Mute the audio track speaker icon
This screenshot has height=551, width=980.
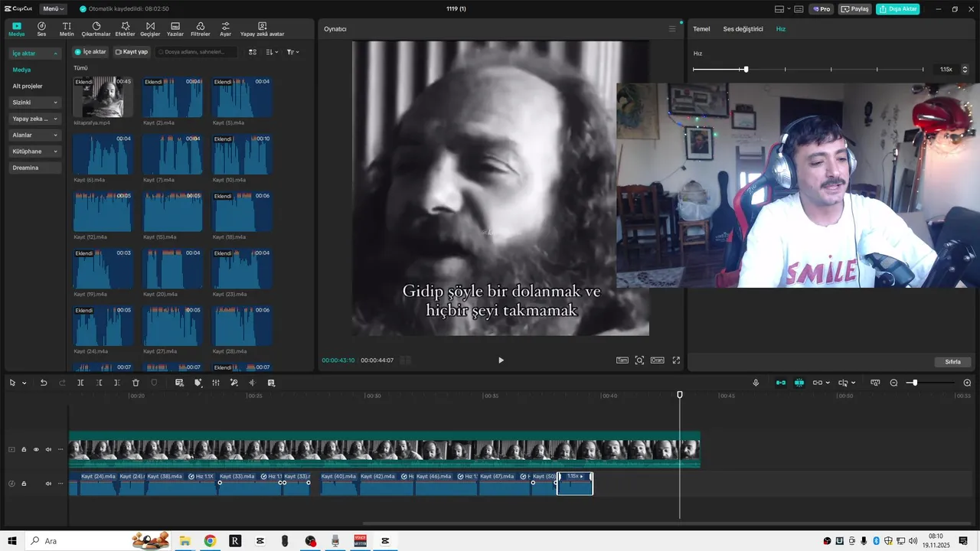(48, 484)
